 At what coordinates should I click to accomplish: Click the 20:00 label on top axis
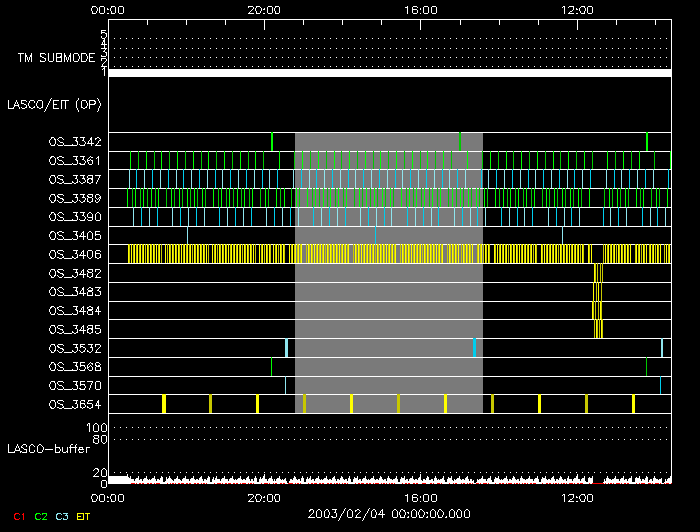(264, 9)
